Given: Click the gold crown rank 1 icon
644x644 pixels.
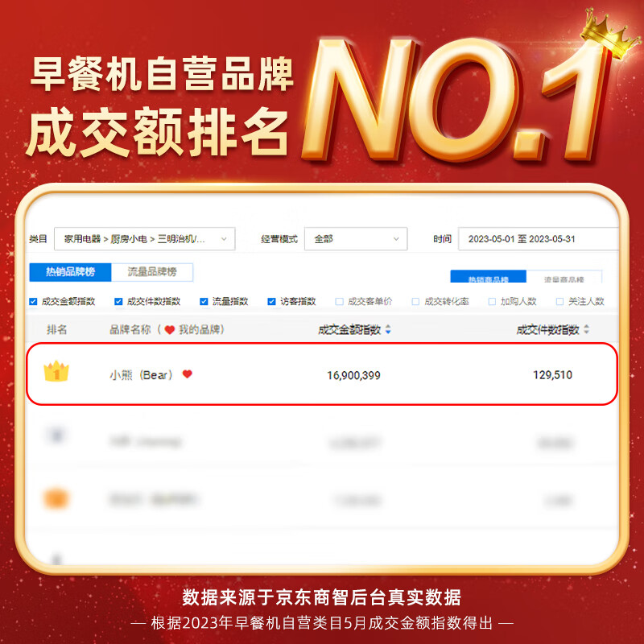Looking at the screenshot, I should (56, 371).
